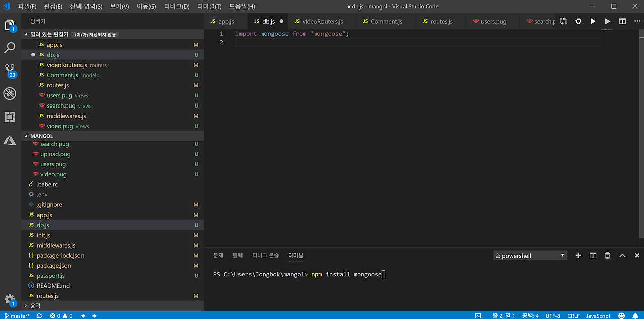
Task: Open more actions ellipsis in editor toolbar
Action: (637, 21)
